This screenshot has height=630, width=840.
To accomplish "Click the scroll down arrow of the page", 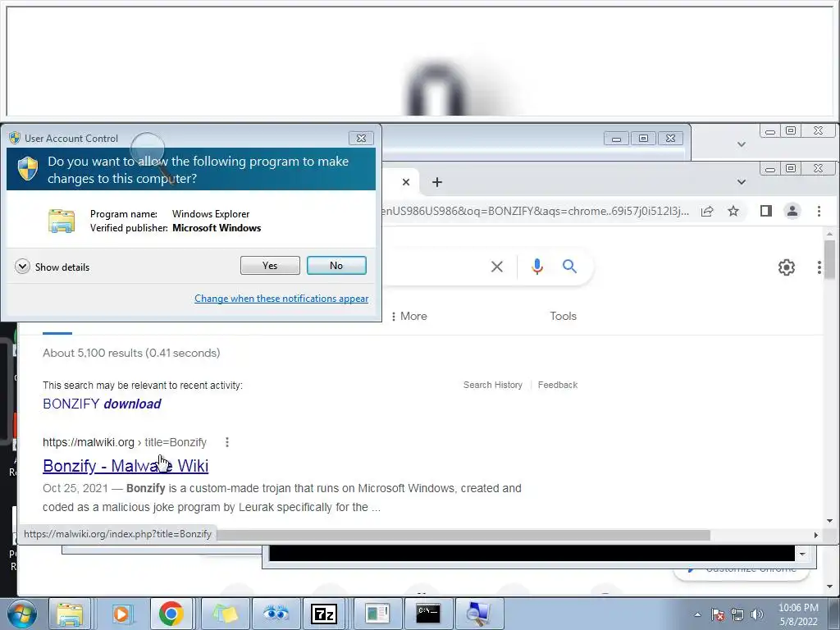I will 829,521.
